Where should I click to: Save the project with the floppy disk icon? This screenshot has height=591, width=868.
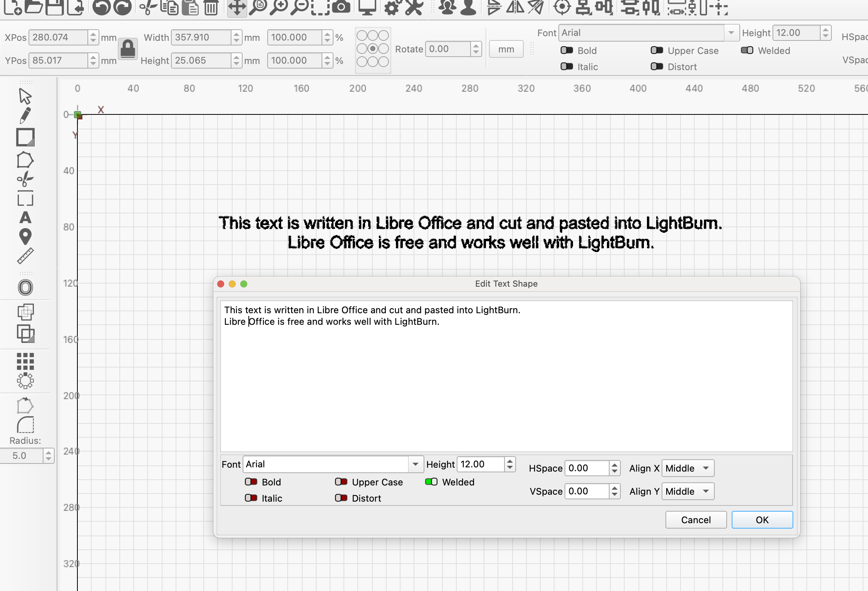pos(55,7)
